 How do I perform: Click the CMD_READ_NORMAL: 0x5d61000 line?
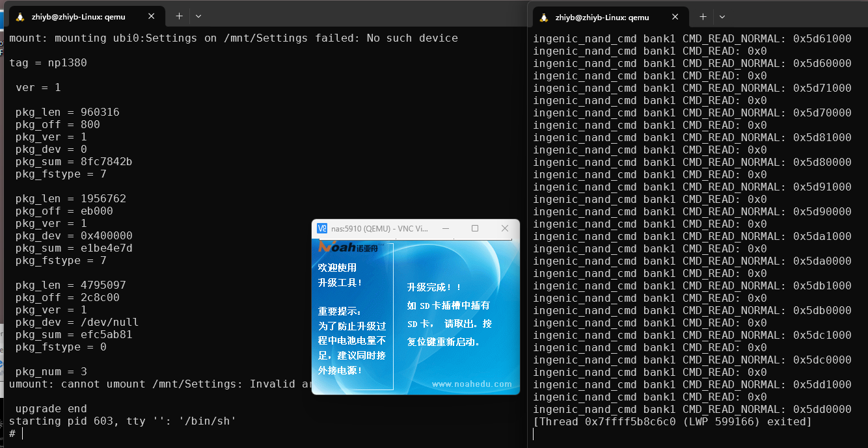[692, 39]
